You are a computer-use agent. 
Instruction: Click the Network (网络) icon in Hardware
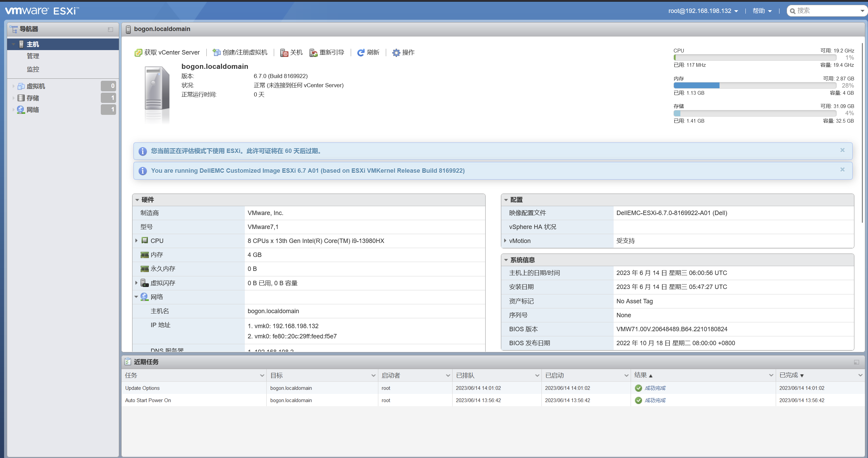pyautogui.click(x=144, y=297)
